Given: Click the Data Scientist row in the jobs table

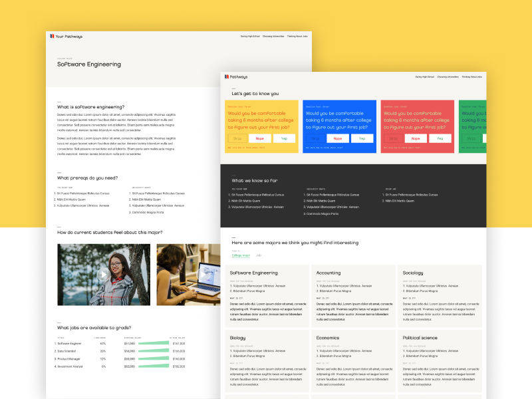Looking at the screenshot, I should point(120,351).
